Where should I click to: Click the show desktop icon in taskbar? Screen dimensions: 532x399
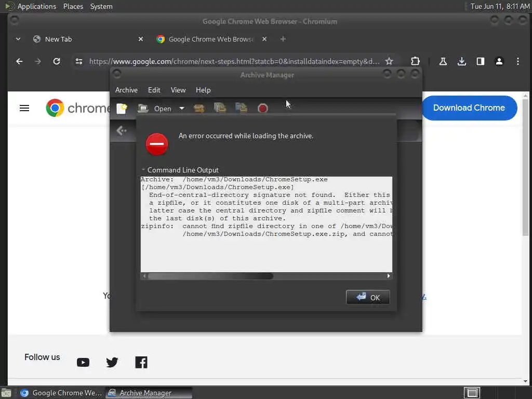pyautogui.click(x=6, y=393)
